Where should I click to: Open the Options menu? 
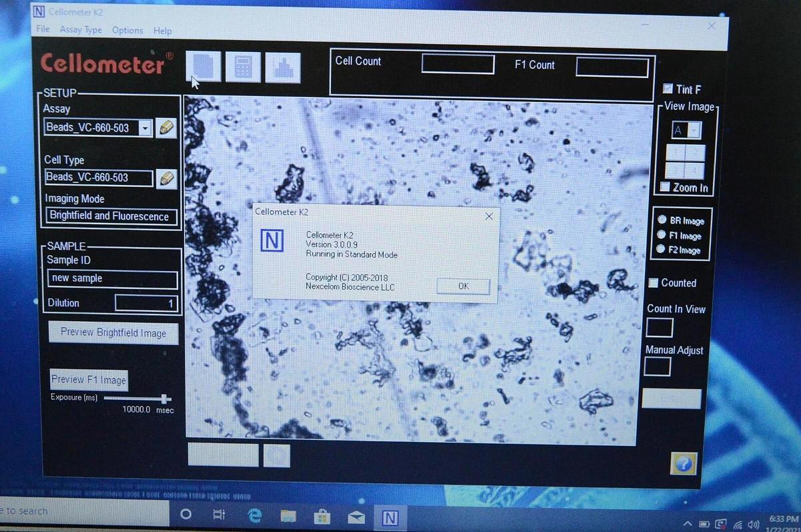127,30
